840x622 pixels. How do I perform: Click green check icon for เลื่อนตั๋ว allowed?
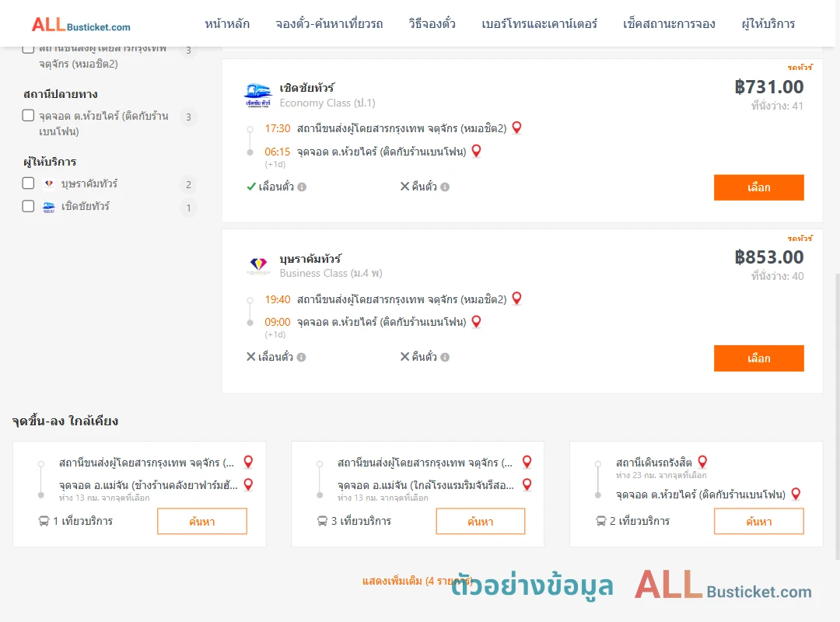pos(250,187)
